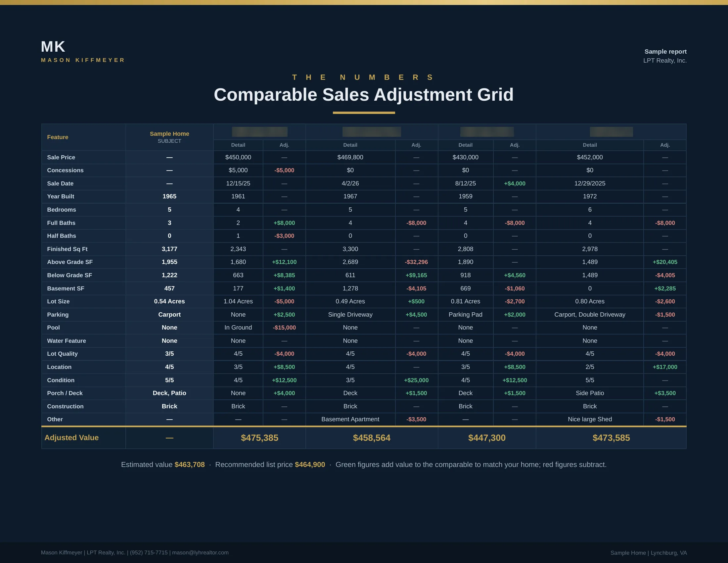The width and height of the screenshot is (728, 563).
Task: Select the 12/29/2025 sale date cell
Action: [x=590, y=183]
